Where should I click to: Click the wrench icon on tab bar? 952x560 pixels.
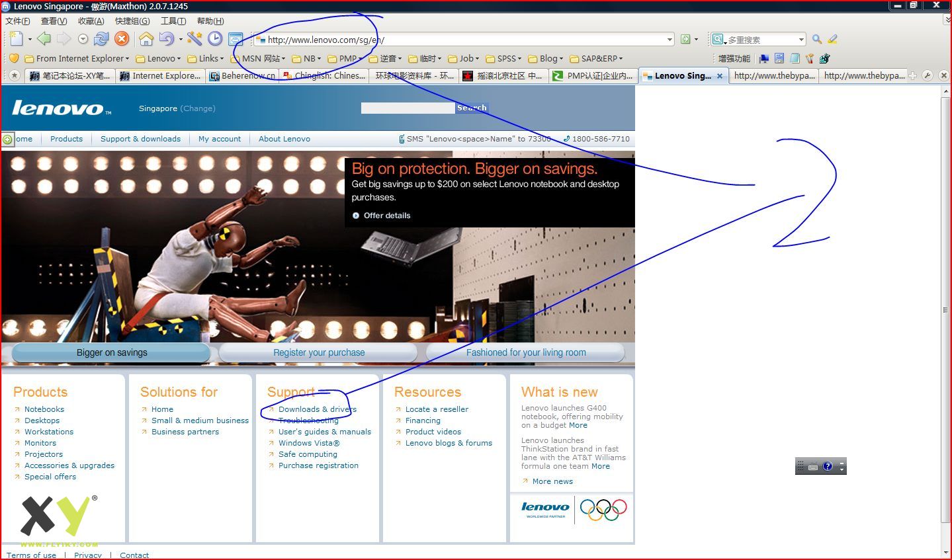928,76
